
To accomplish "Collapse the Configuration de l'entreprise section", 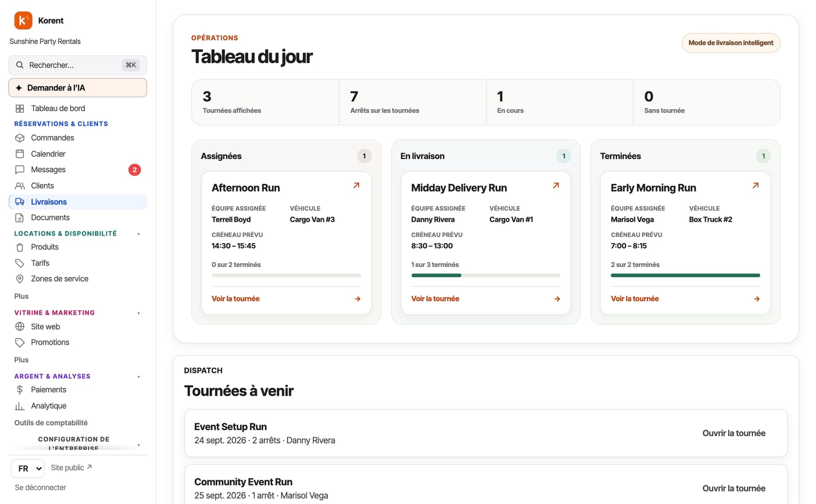I will 139,445.
